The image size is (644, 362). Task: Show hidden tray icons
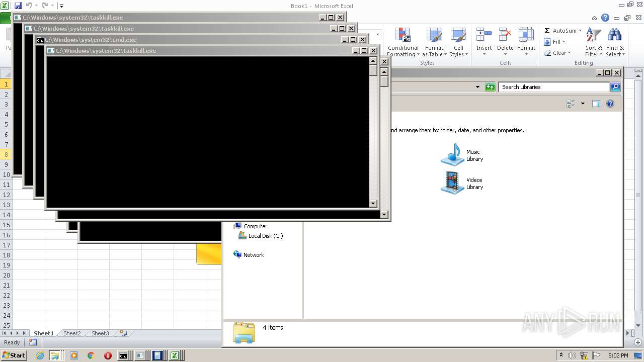coord(561,355)
